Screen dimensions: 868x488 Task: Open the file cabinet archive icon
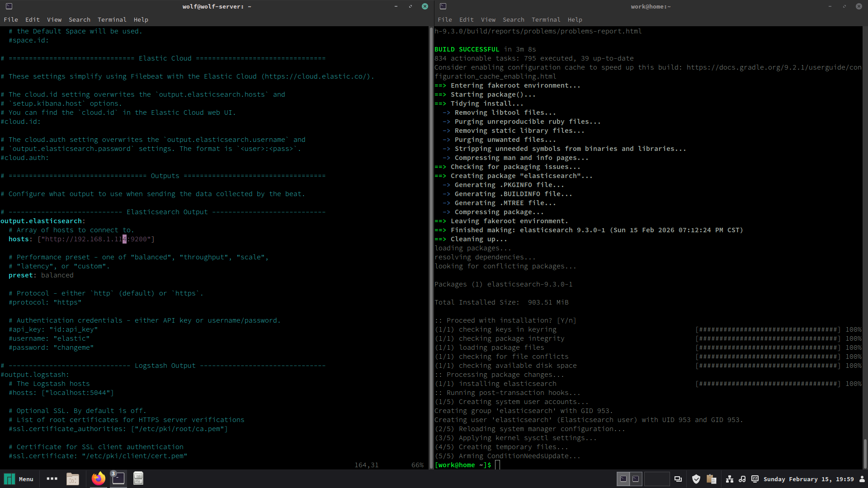[138, 479]
